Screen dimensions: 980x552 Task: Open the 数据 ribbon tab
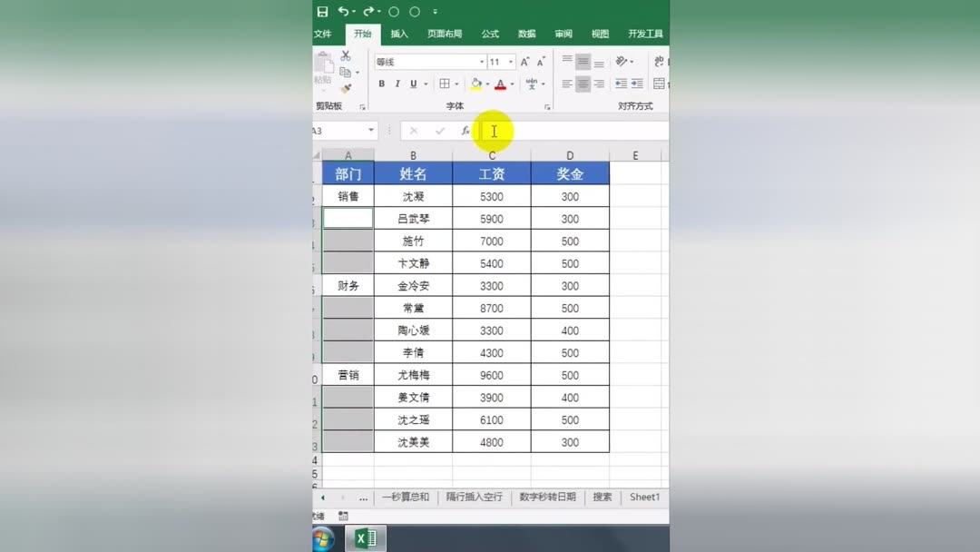click(526, 34)
